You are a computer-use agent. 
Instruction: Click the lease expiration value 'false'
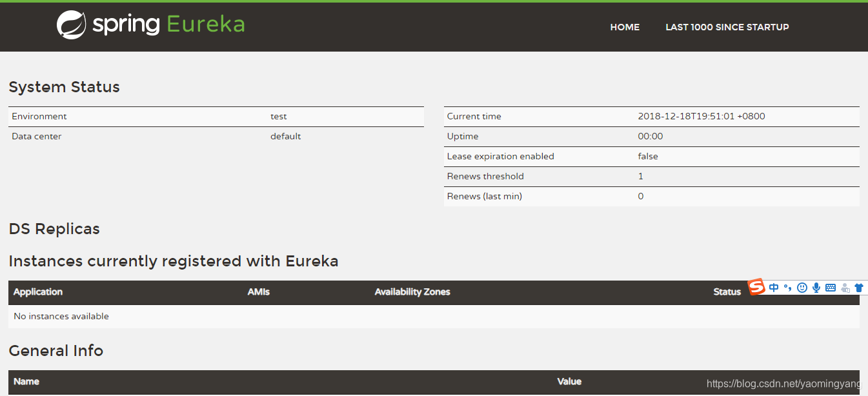(x=648, y=156)
